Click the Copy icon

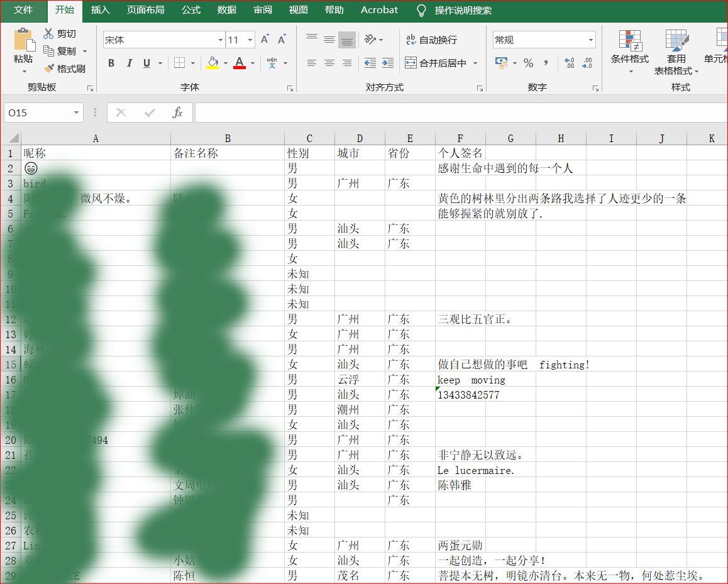[48, 50]
